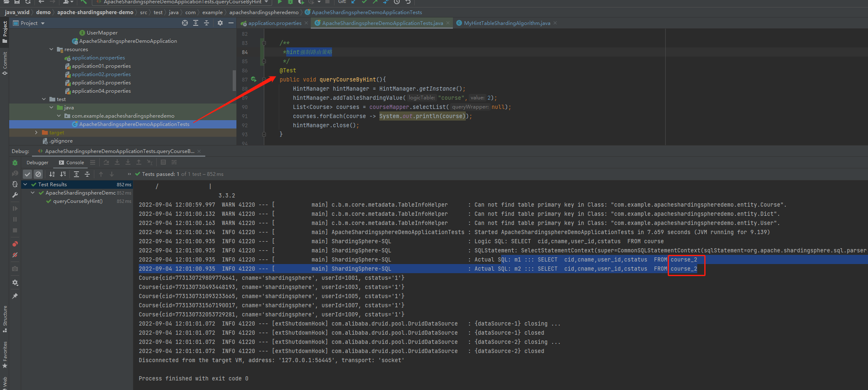Click the Mute Breakpoints icon
Viewport: 868px width, 390px height.
(x=15, y=255)
